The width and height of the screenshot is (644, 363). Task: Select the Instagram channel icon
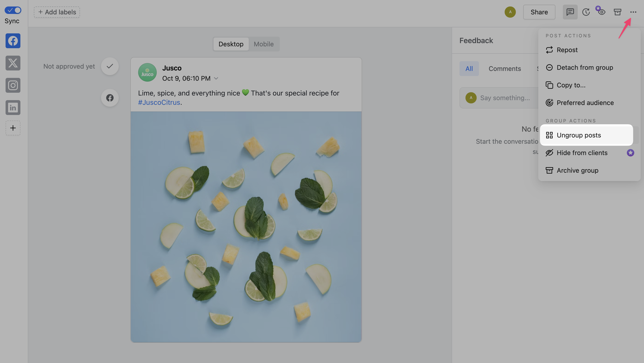coord(13,85)
